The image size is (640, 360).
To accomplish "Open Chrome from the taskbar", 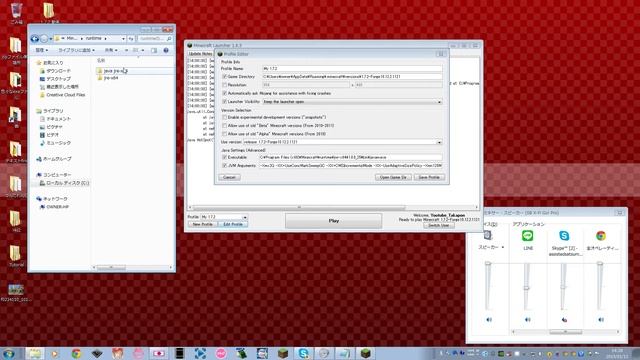I will [x=76, y=353].
